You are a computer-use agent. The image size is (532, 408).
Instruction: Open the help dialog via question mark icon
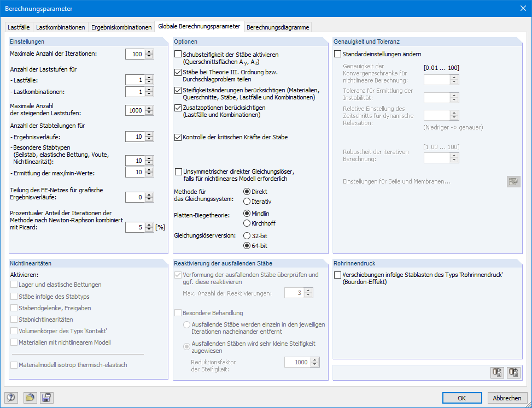pyautogui.click(x=11, y=398)
